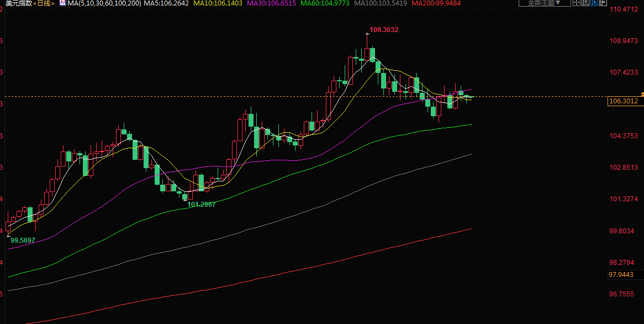This screenshot has width=644, height=324.
Task: Click the blue highlighted chart tool icon
Action: coord(595,3)
